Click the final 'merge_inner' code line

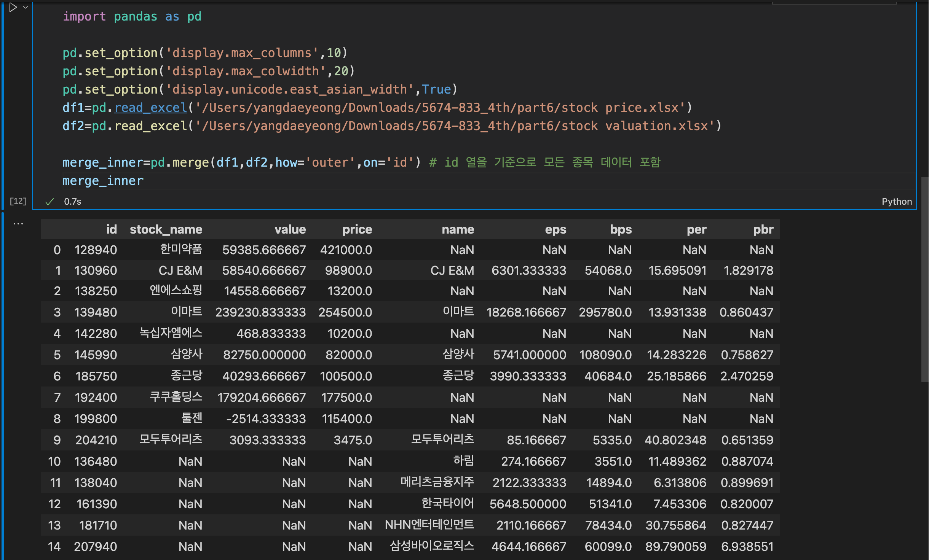pos(103,181)
